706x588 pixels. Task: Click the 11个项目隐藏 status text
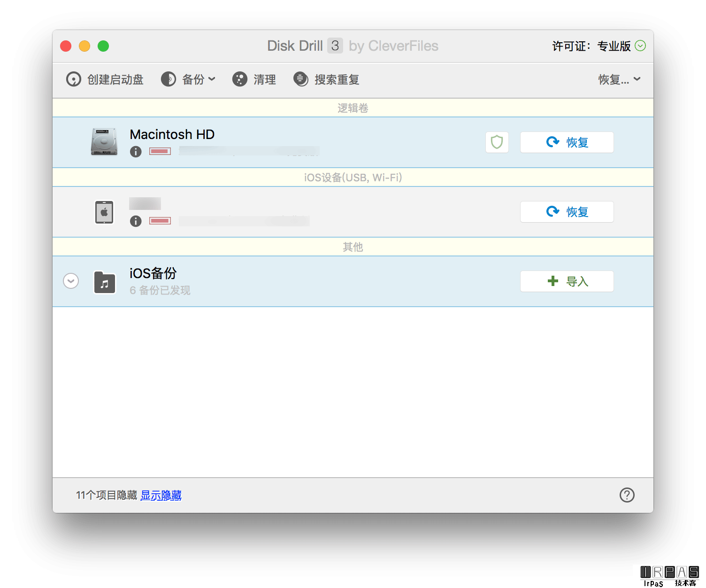pyautogui.click(x=107, y=495)
